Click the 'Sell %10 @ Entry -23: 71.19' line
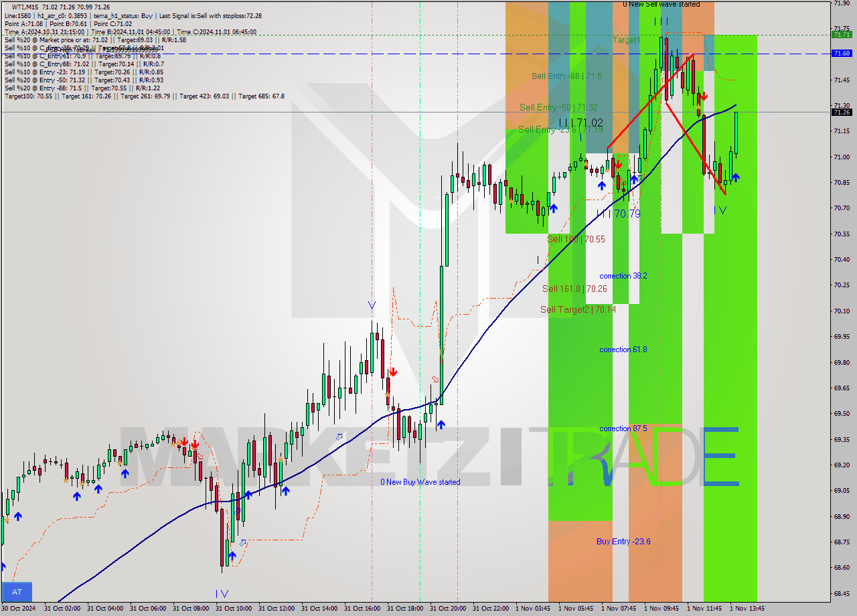Viewport: 857px width, 616px height. click(x=84, y=72)
